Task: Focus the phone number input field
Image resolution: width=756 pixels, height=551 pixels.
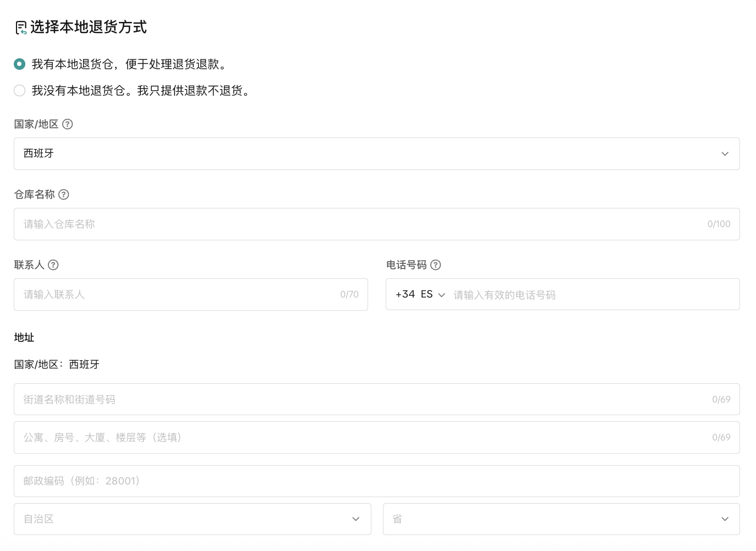Action: [589, 295]
